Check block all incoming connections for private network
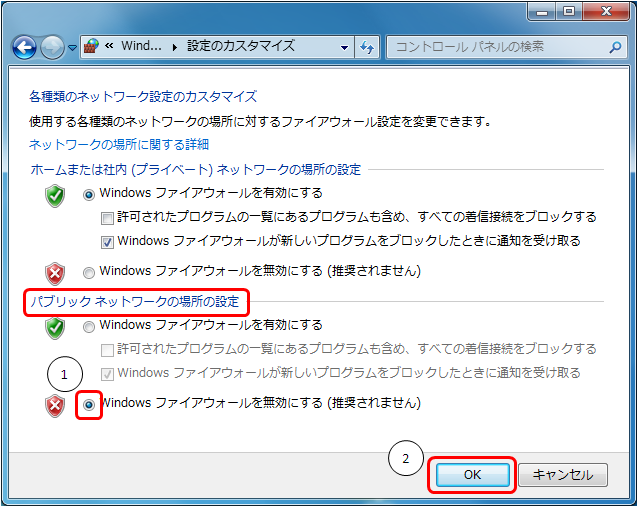This screenshot has height=507, width=638. 107,219
